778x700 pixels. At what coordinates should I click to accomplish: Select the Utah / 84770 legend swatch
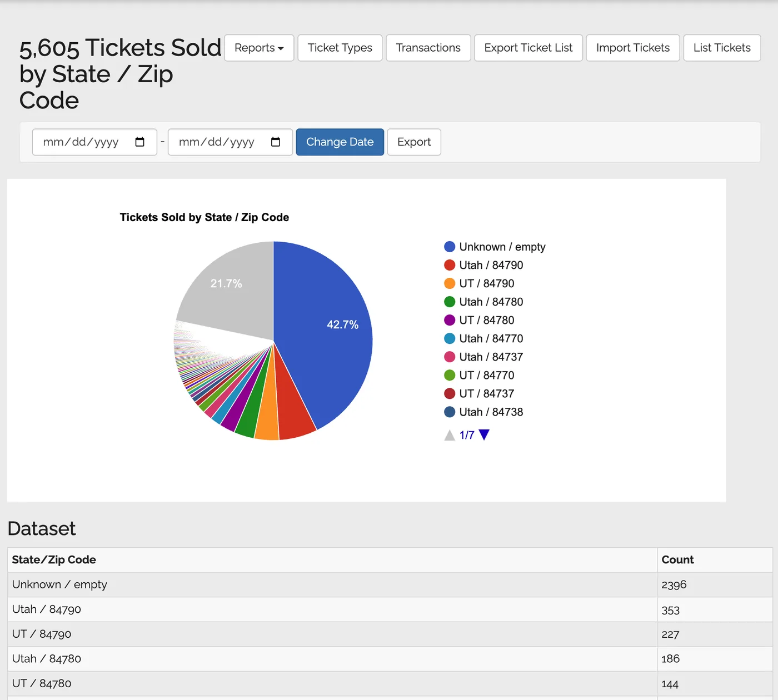[450, 338]
